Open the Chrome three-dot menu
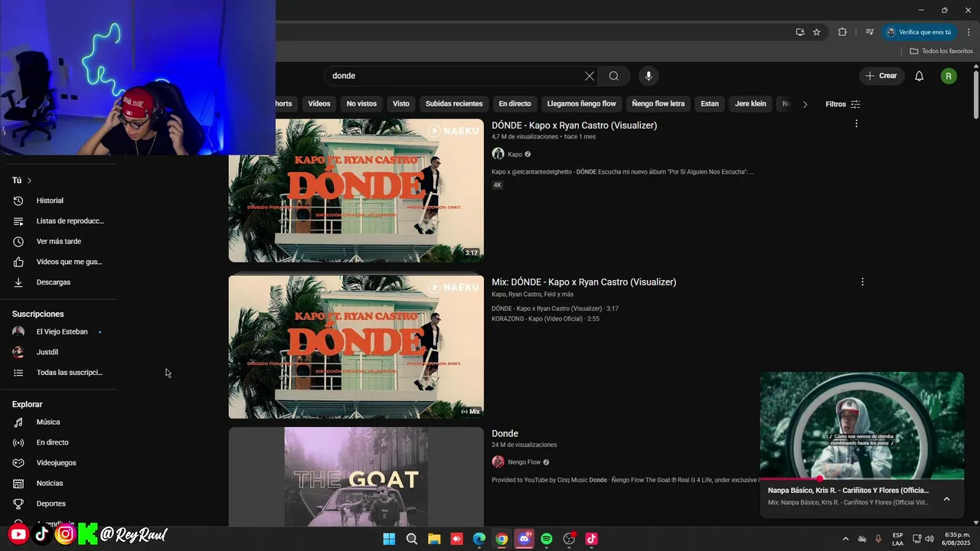This screenshot has height=551, width=980. click(x=969, y=32)
